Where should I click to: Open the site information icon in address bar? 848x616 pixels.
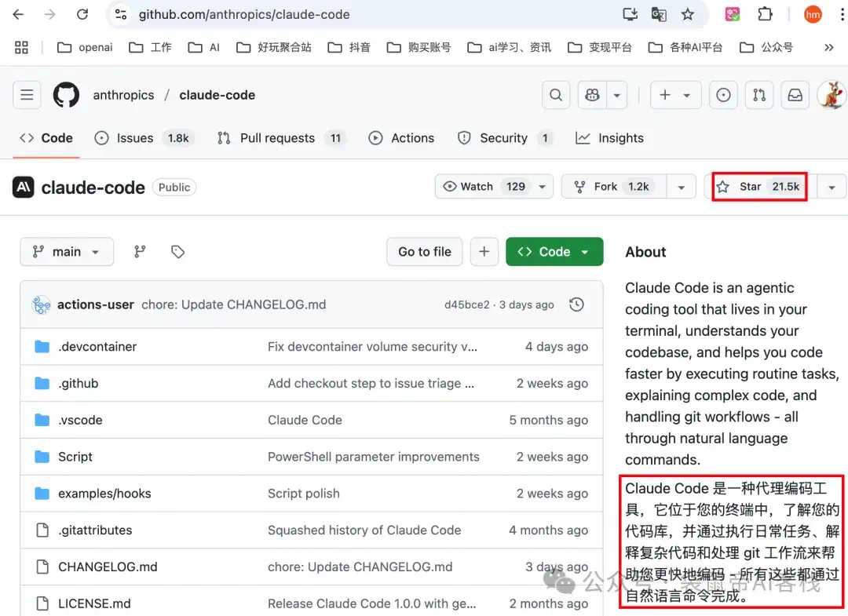tap(121, 15)
